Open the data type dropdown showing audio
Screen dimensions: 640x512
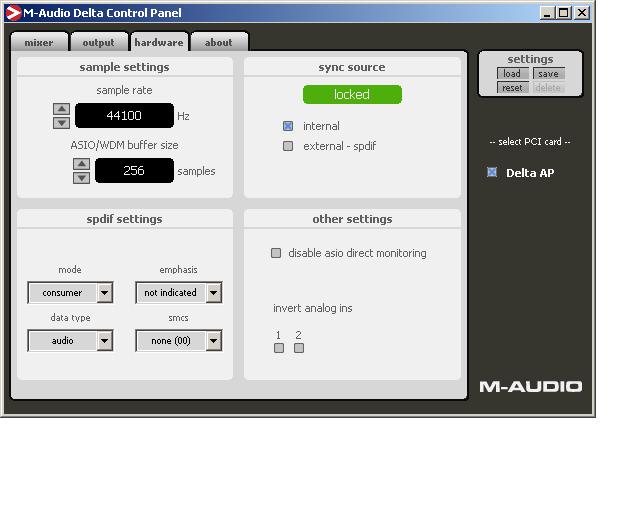pos(70,341)
